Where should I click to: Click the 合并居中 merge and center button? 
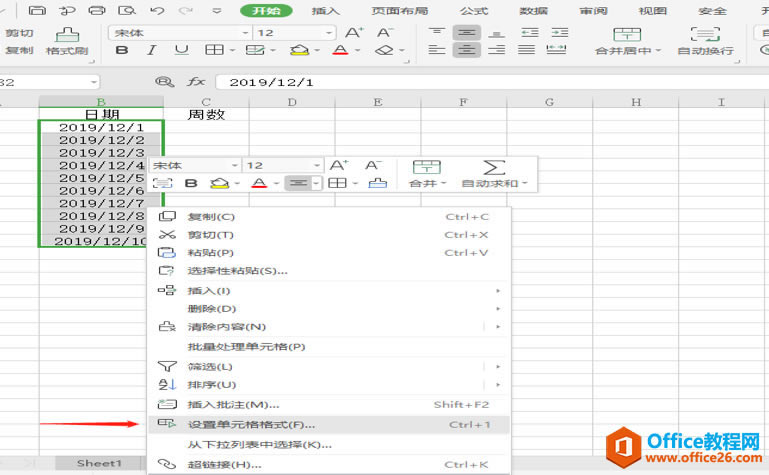tap(628, 41)
